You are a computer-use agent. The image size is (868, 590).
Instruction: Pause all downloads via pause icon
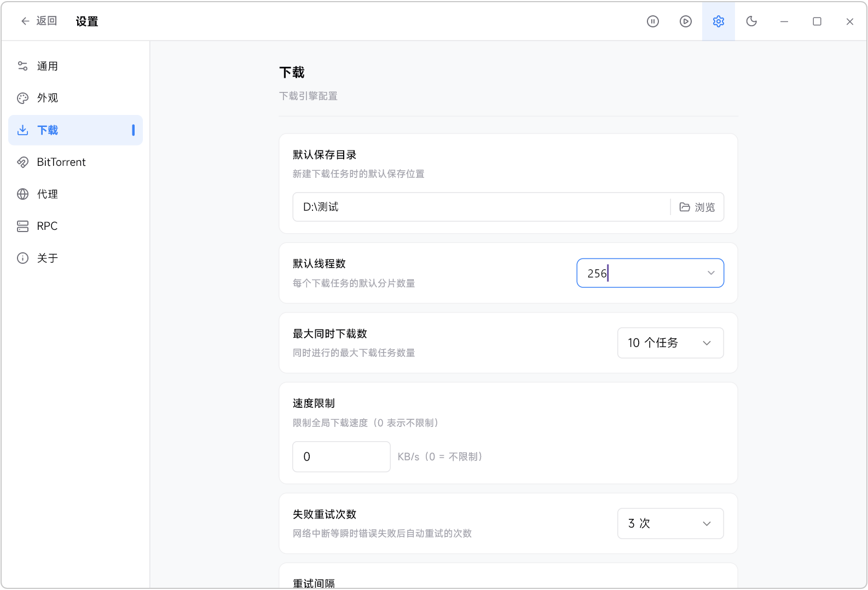653,21
